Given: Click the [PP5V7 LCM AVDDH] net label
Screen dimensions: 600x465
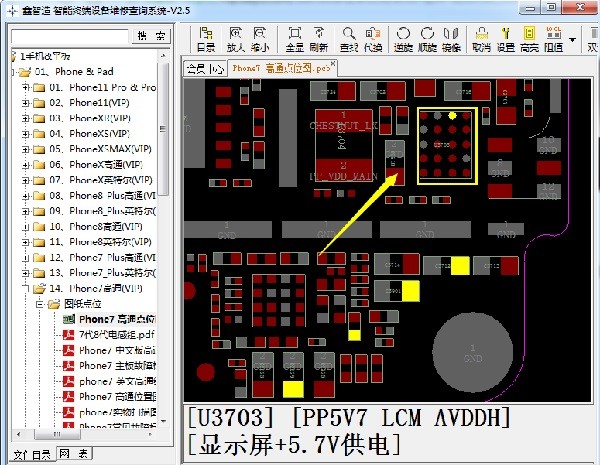Looking at the screenshot, I should [401, 418].
